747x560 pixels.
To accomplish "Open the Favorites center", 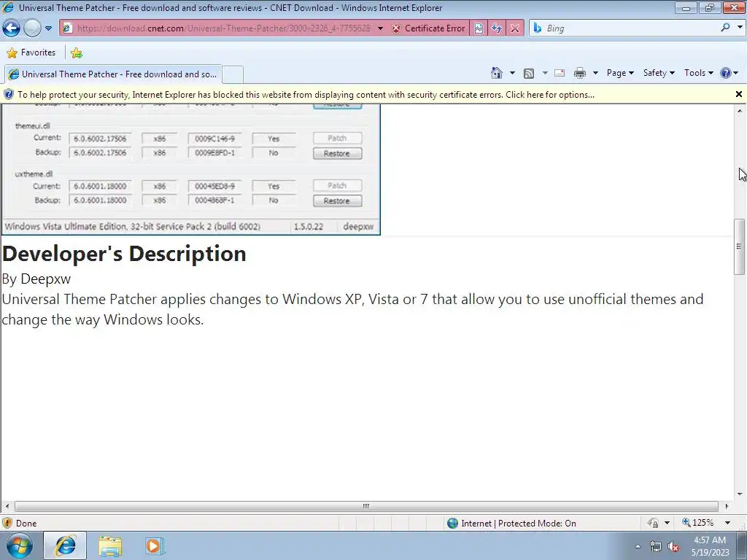I will click(x=31, y=52).
